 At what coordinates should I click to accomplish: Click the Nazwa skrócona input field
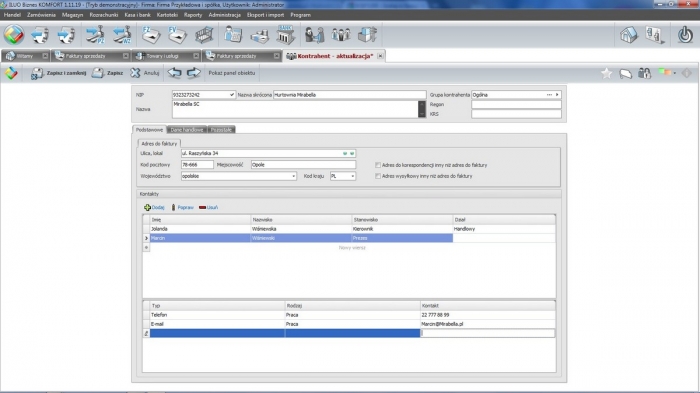[x=350, y=95]
